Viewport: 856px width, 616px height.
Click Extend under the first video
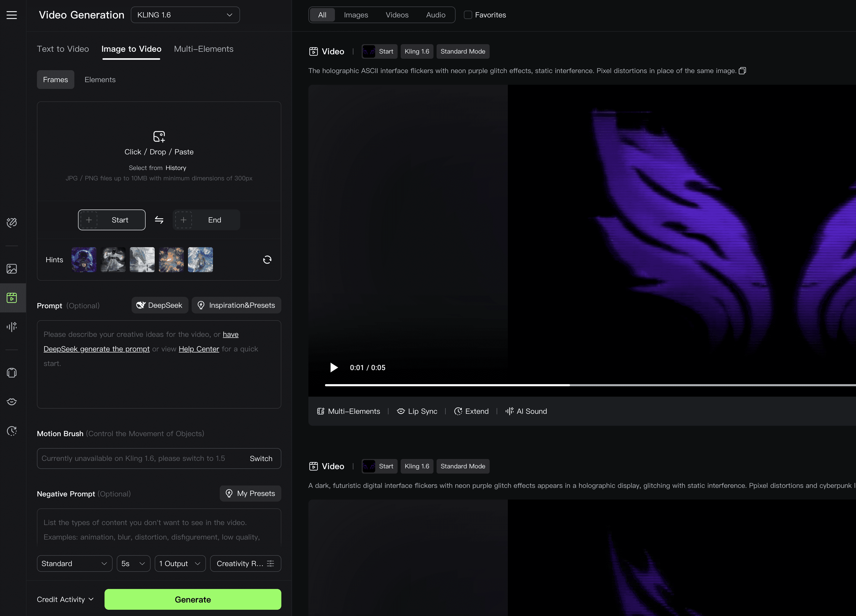471,411
